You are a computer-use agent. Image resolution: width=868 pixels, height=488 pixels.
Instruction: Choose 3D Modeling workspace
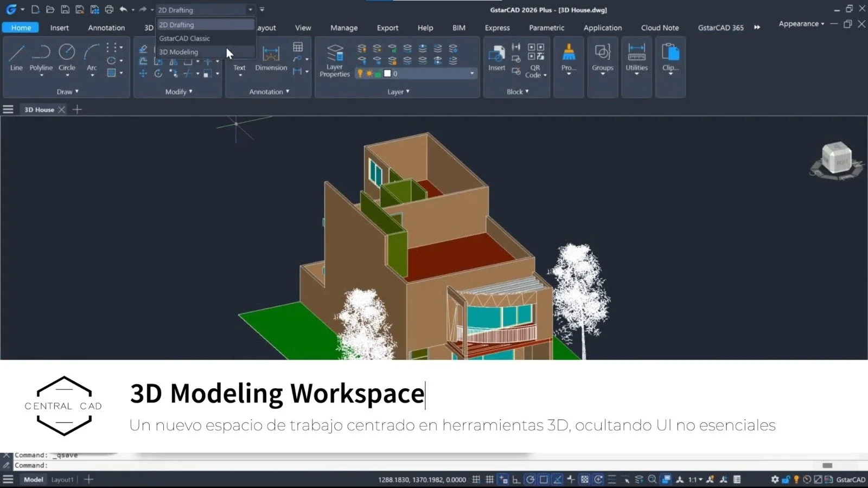[x=206, y=52]
